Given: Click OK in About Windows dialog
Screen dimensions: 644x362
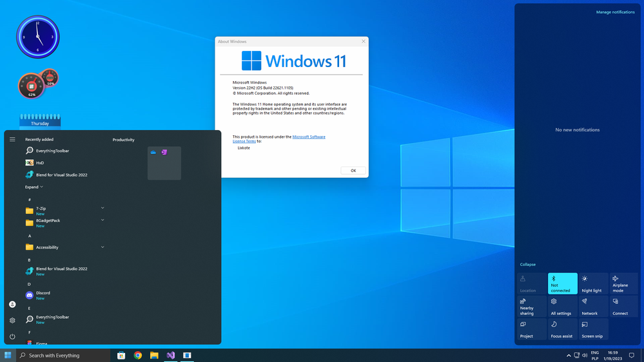Looking at the screenshot, I should pyautogui.click(x=353, y=171).
